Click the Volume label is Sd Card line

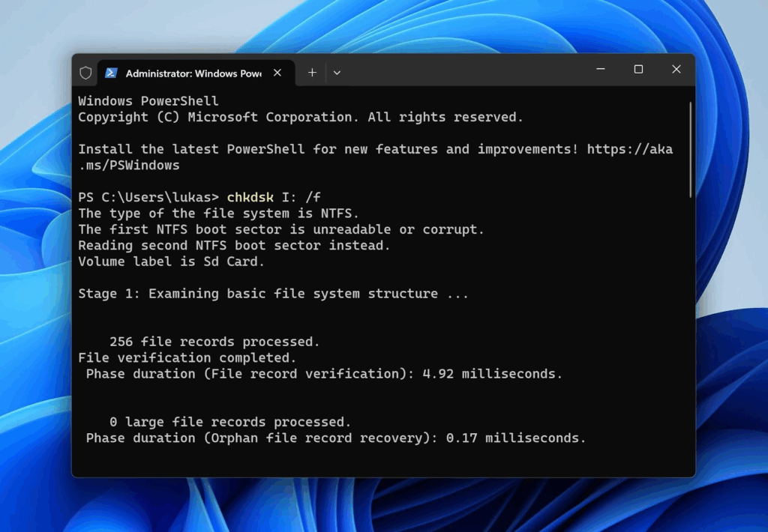coord(171,262)
